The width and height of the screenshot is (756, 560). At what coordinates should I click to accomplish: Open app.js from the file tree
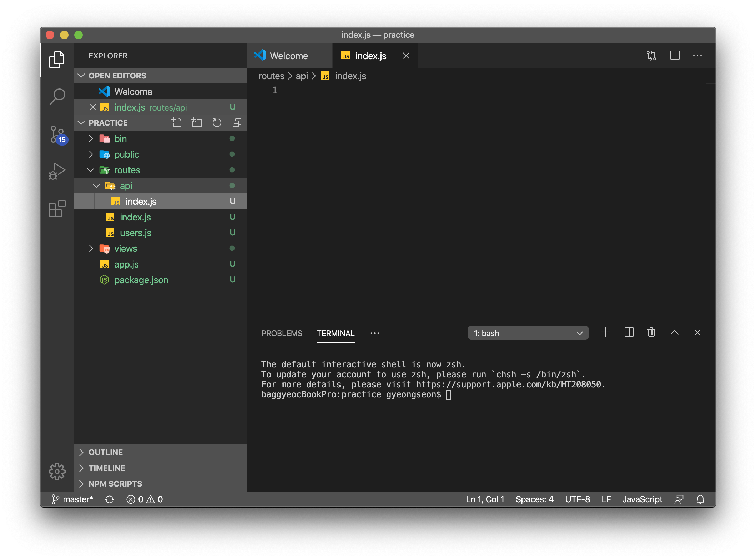126,264
